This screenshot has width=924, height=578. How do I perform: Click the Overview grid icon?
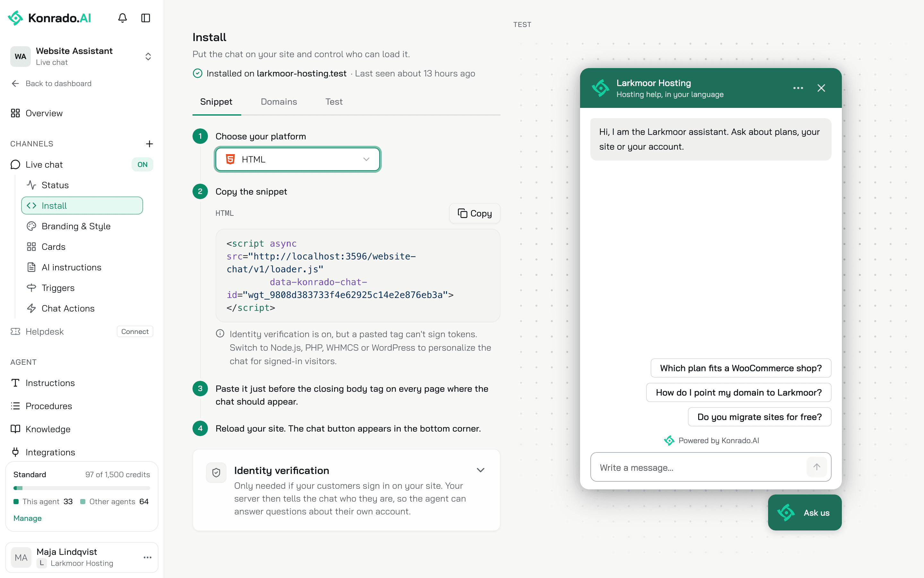tap(15, 113)
